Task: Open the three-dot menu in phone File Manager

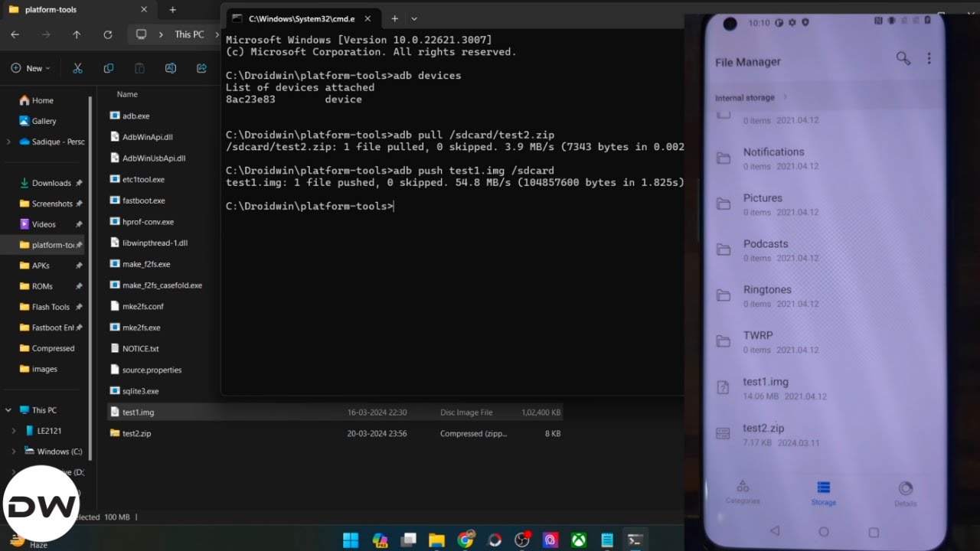Action: click(x=929, y=58)
